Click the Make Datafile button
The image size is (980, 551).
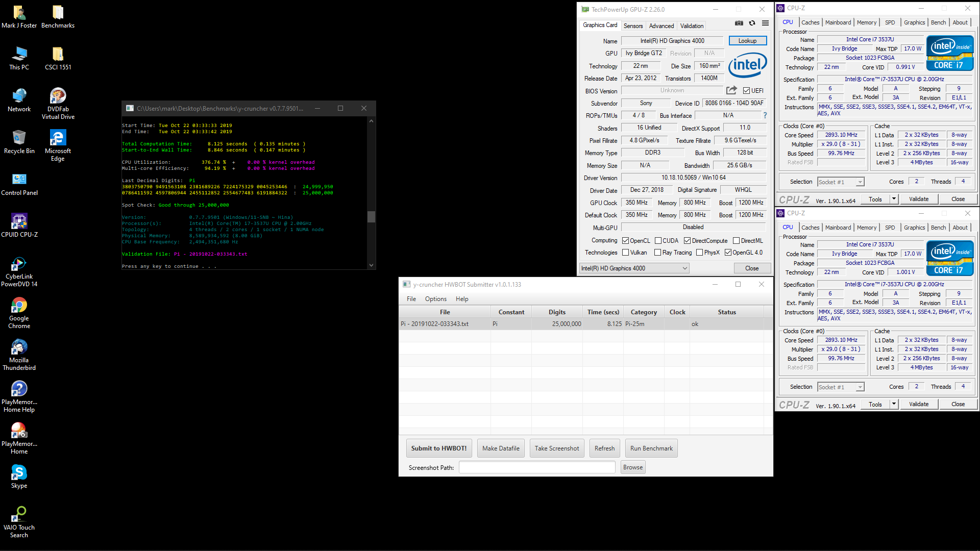tap(501, 448)
